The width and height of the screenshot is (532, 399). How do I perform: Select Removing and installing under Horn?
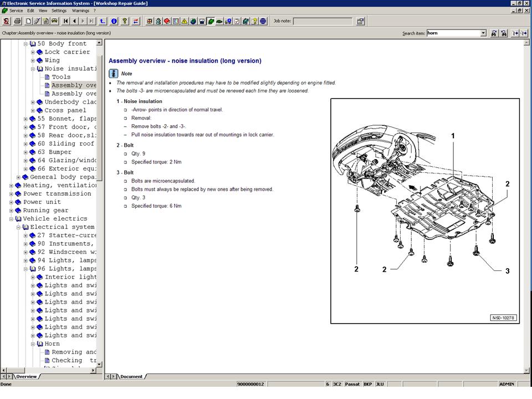coord(74,352)
